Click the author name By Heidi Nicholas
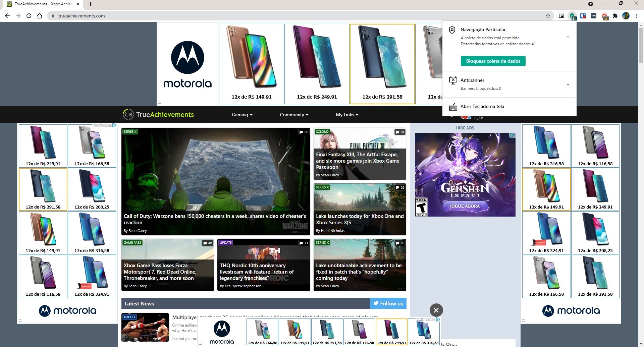Screen dimensions: 644x347 (x=330, y=231)
